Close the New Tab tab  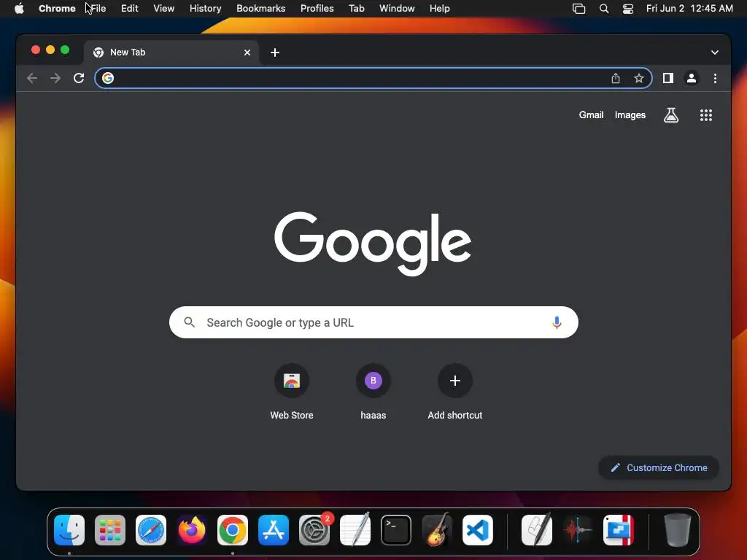(247, 52)
